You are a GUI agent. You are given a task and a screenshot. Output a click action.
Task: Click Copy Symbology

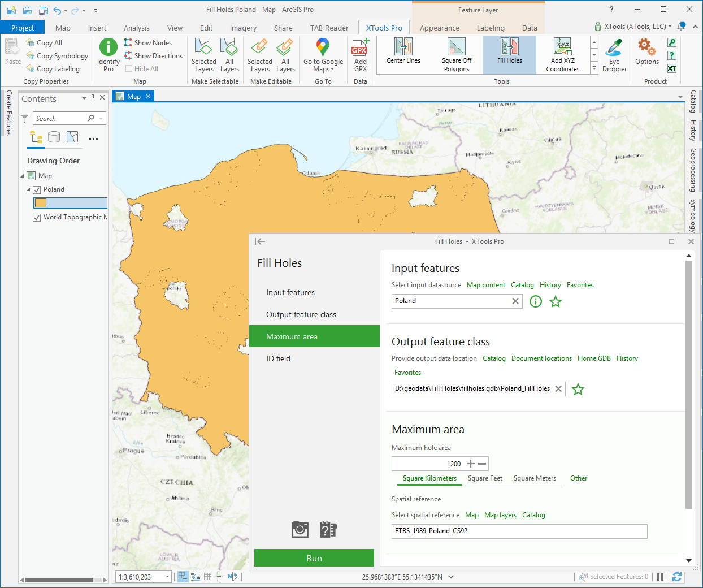(57, 56)
